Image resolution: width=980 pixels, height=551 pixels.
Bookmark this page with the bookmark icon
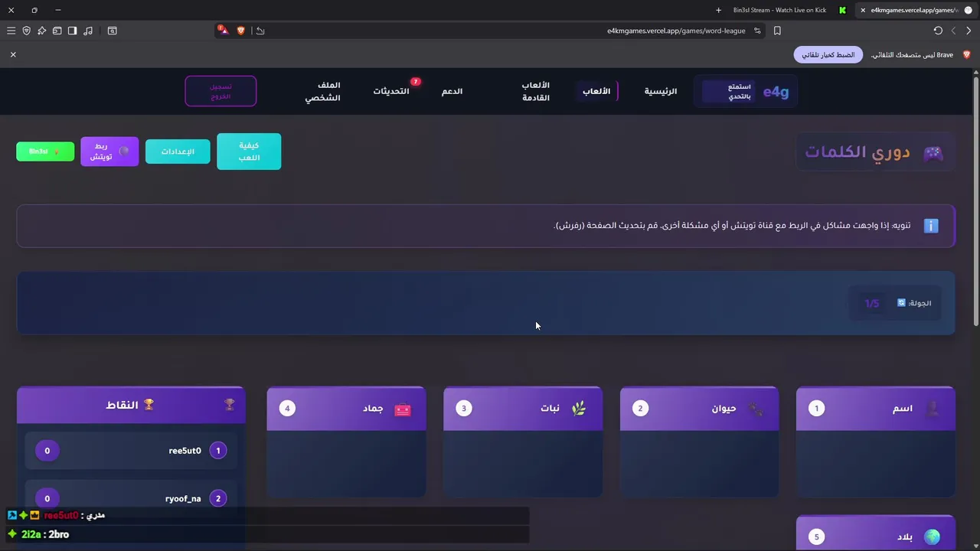(777, 31)
